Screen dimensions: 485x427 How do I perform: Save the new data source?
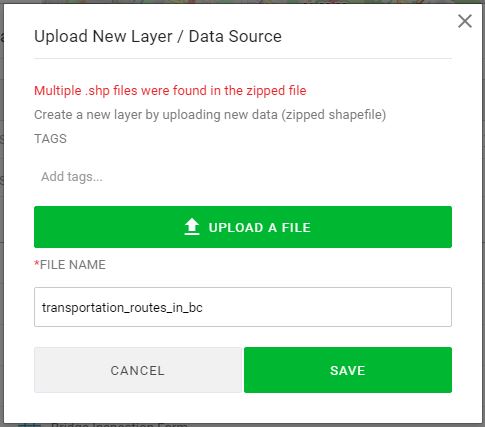click(348, 370)
